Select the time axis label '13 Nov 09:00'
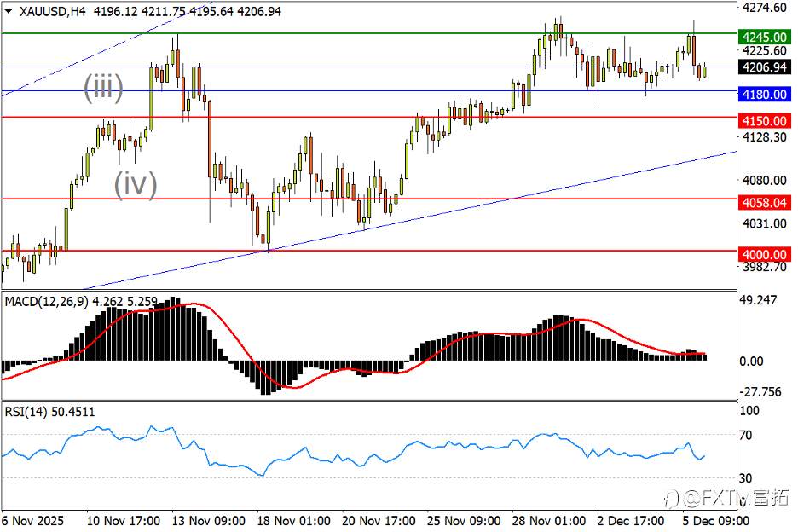Screen dimensions: 798x532 208,521
